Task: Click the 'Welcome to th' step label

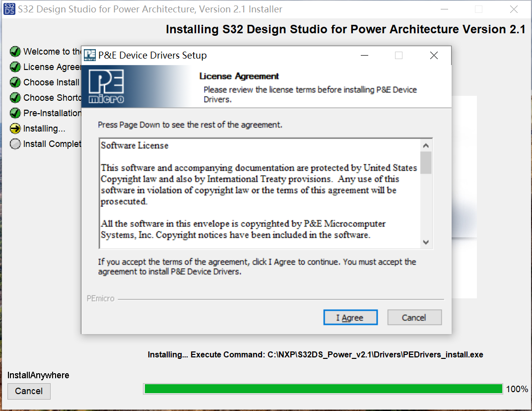Action: 52,52
